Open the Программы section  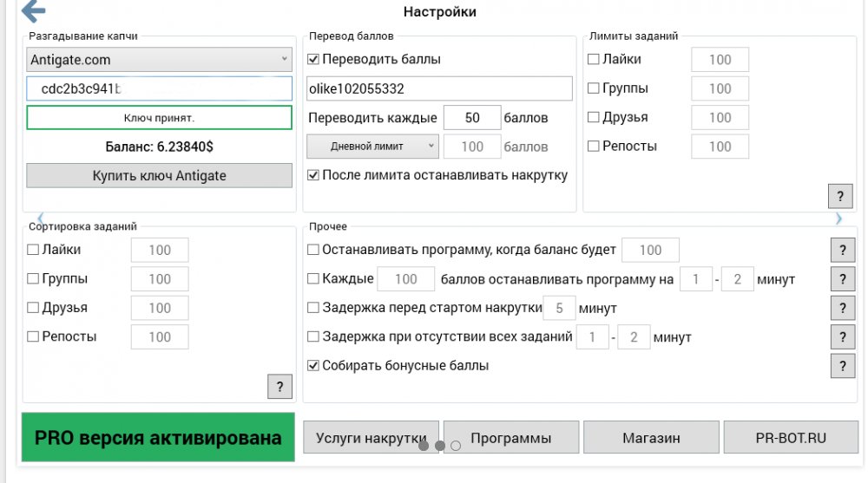pos(511,438)
